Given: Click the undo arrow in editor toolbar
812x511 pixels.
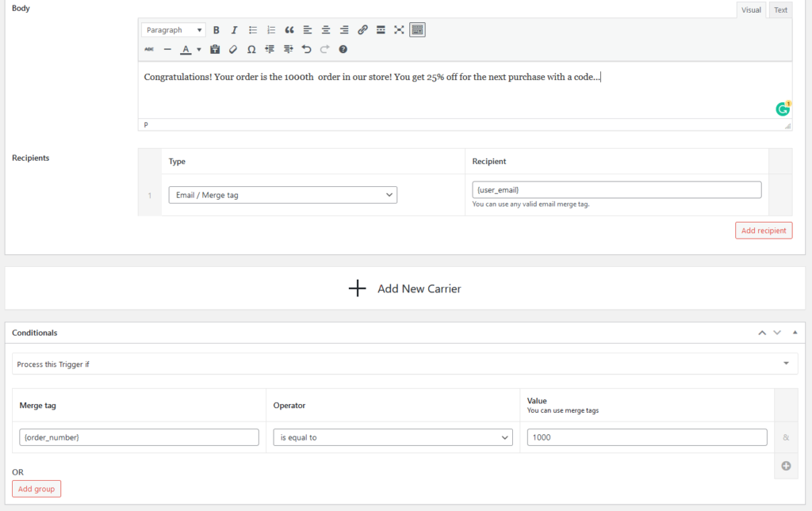Looking at the screenshot, I should click(x=307, y=49).
